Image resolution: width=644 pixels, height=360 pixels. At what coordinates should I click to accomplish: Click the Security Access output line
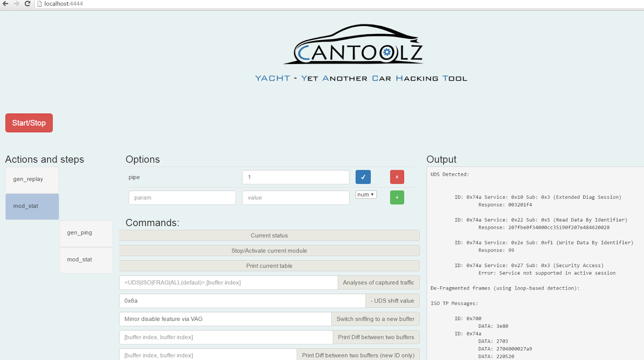pos(529,265)
